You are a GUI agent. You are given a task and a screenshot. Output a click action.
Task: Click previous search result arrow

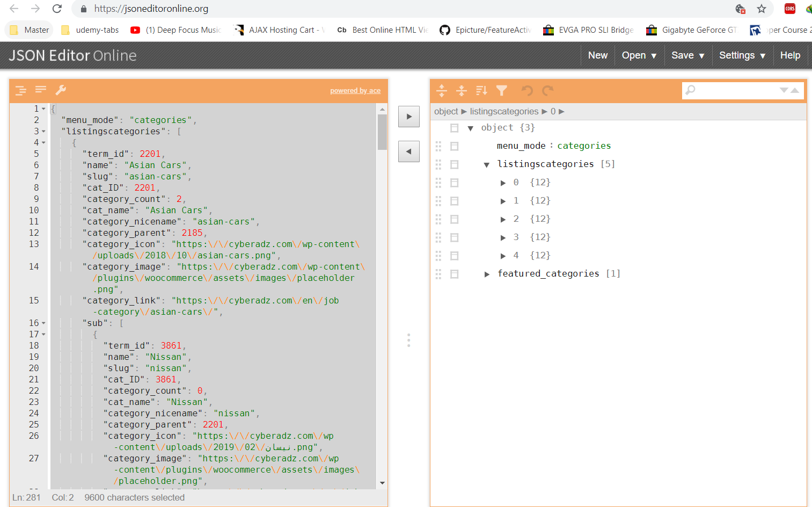[795, 90]
